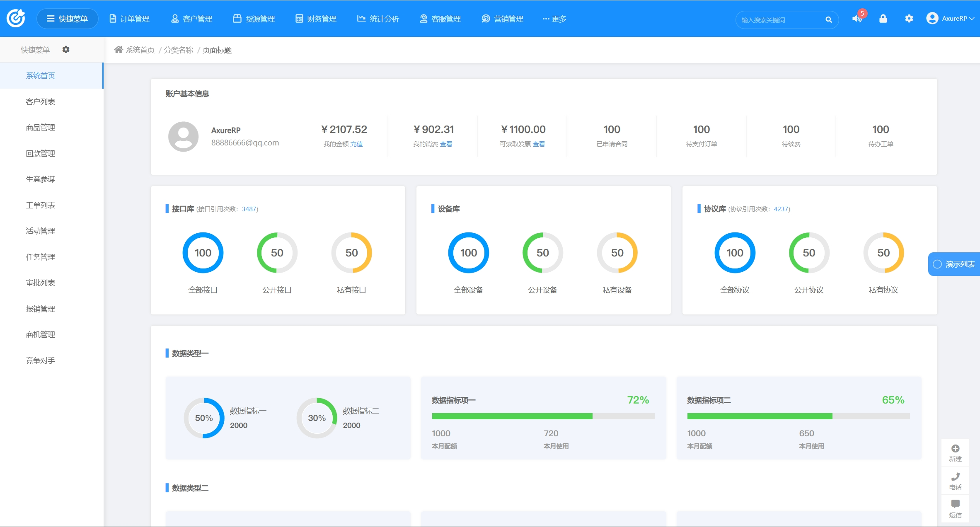Image resolution: width=980 pixels, height=527 pixels.
Task: Click the 全部设备 blue ring chart
Action: coord(468,253)
